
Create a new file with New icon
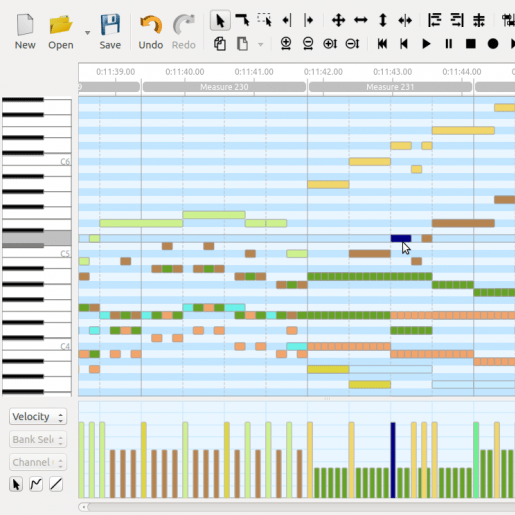click(x=25, y=32)
